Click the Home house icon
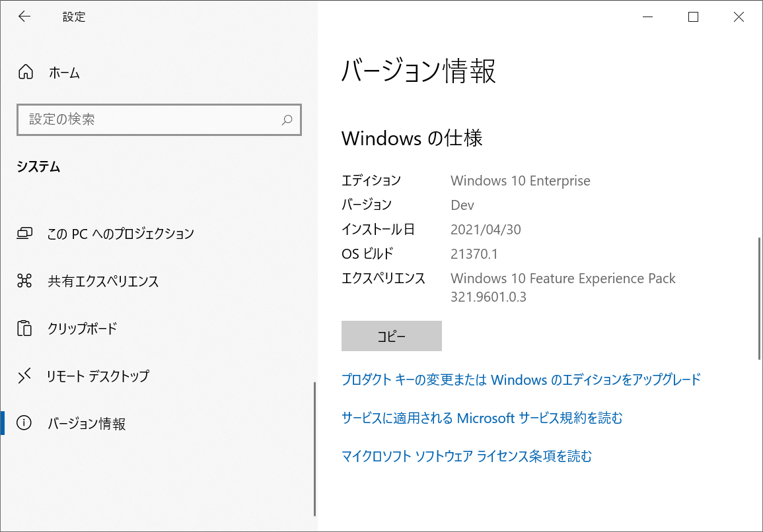 tap(25, 72)
